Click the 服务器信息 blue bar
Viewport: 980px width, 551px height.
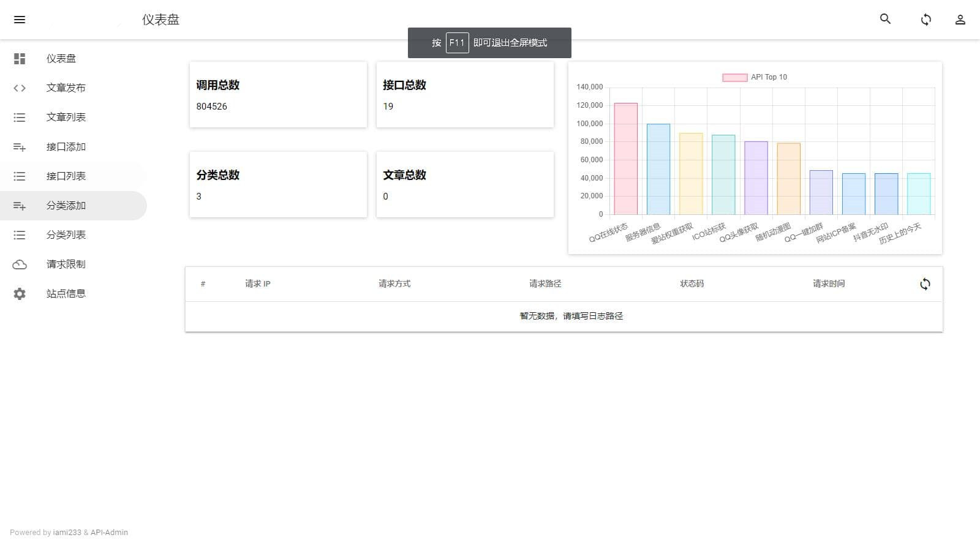coord(658,169)
